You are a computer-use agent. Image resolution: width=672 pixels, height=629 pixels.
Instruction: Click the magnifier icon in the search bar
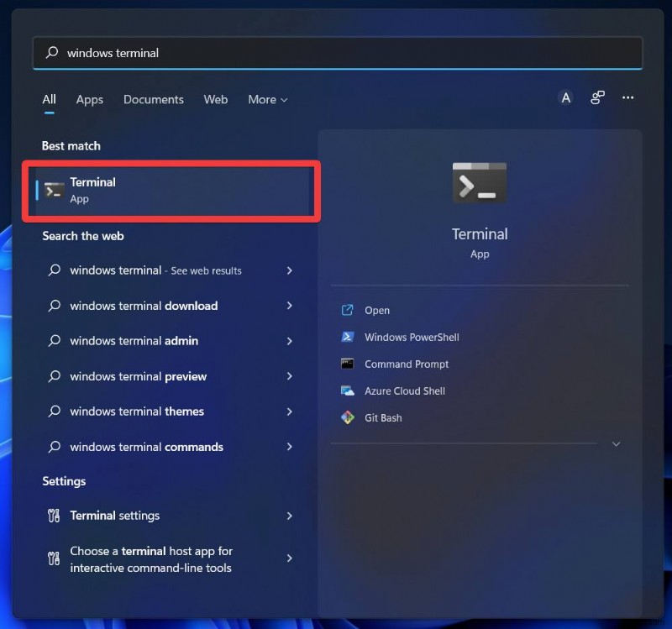pyautogui.click(x=50, y=52)
